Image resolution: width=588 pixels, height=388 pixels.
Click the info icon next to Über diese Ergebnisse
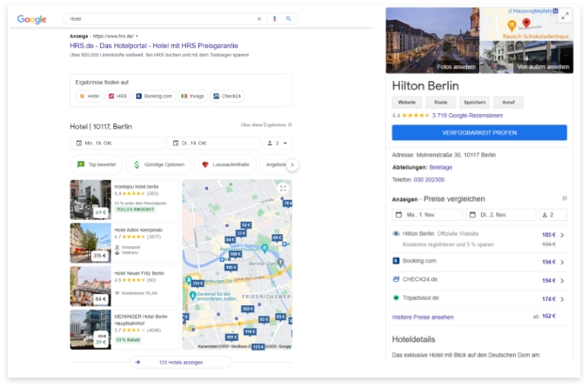tap(290, 124)
